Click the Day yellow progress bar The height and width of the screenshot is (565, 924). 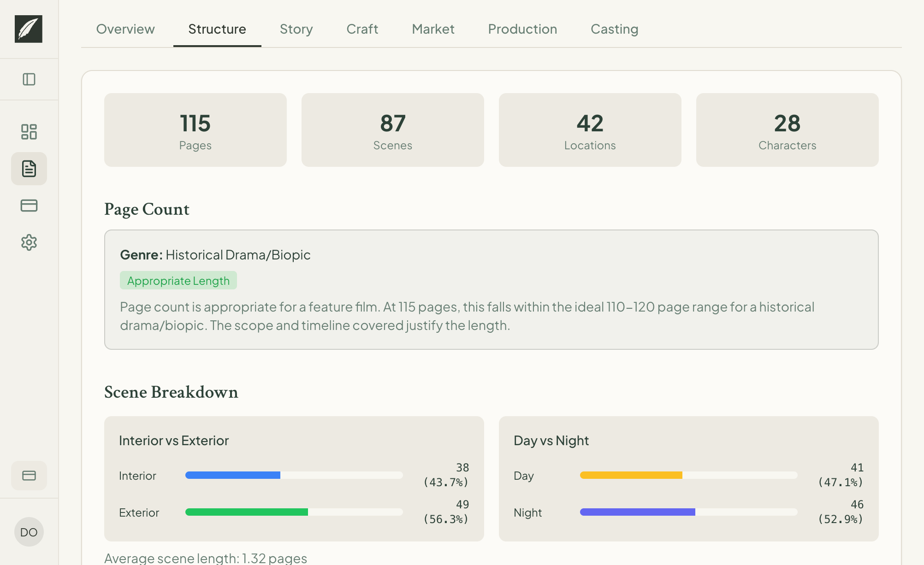coord(631,475)
